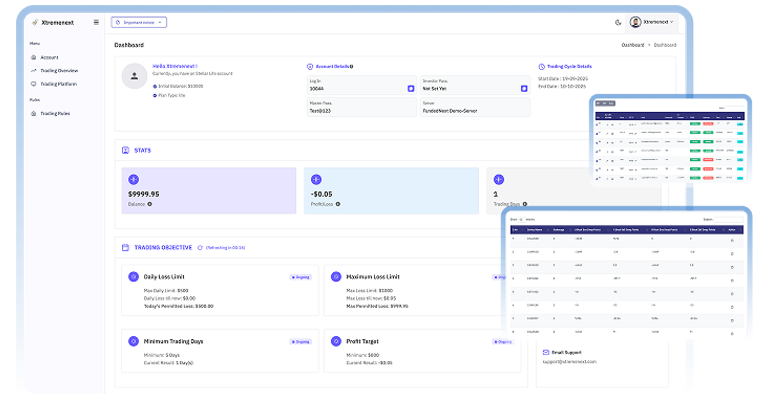Screen dimensions: 768x407
Task: Click the Profit Target round icon
Action: coord(336,341)
